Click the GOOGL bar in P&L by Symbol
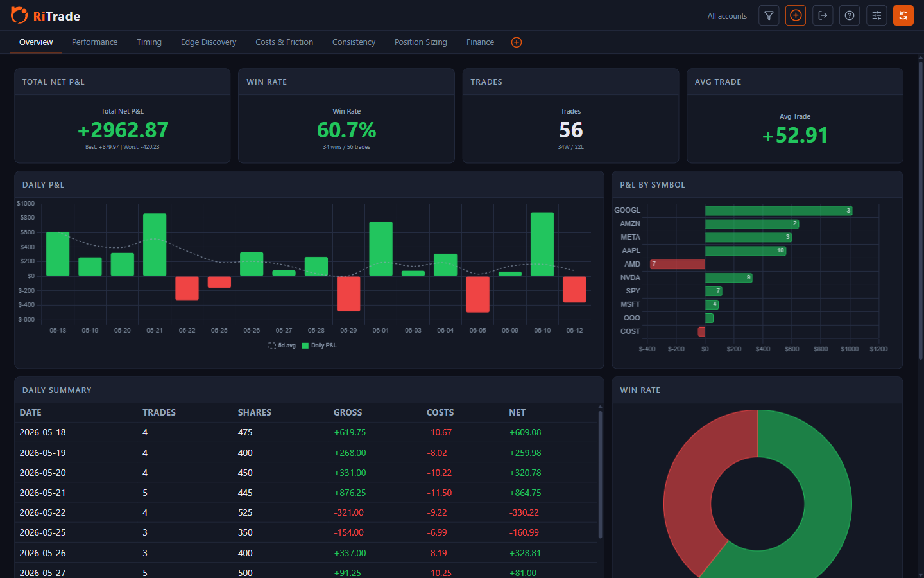This screenshot has width=924, height=578. click(x=778, y=211)
